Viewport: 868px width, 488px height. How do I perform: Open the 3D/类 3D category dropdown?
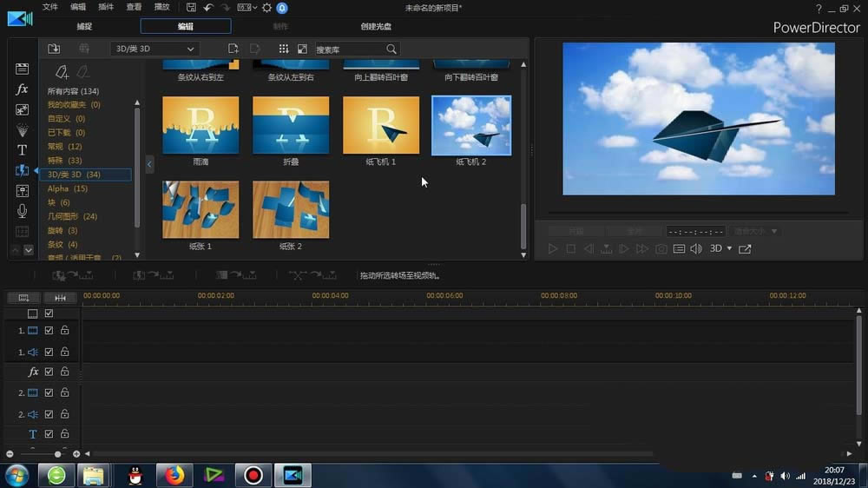pyautogui.click(x=155, y=49)
